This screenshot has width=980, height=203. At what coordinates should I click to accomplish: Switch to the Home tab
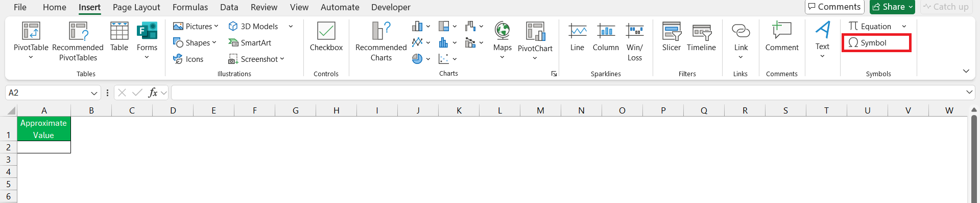point(55,7)
